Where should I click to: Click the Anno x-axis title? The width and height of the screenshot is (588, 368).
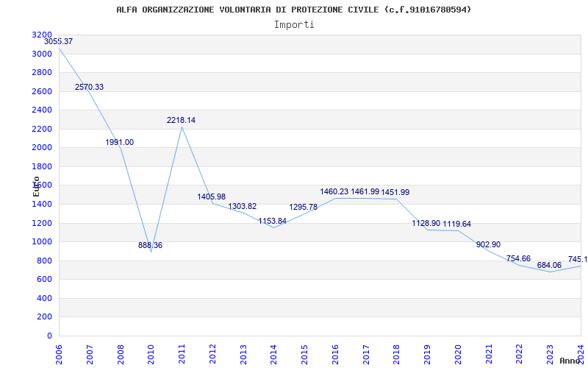click(570, 361)
